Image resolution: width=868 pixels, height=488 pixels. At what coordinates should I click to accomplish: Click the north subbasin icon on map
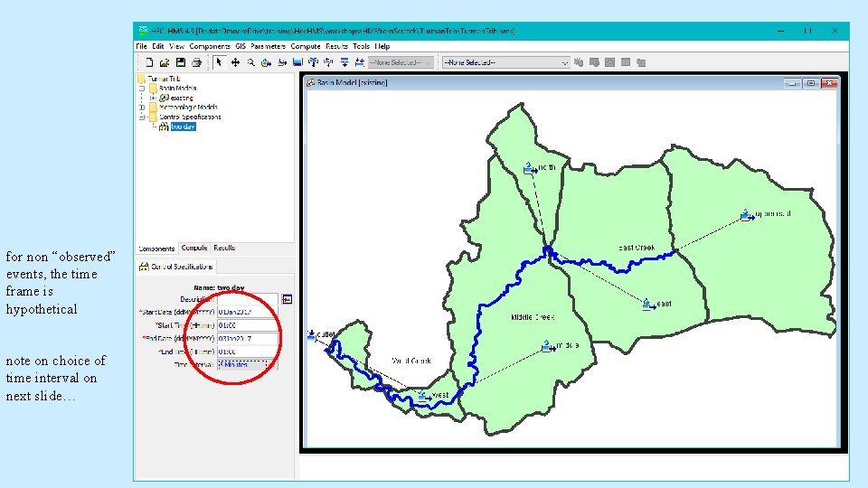click(530, 168)
